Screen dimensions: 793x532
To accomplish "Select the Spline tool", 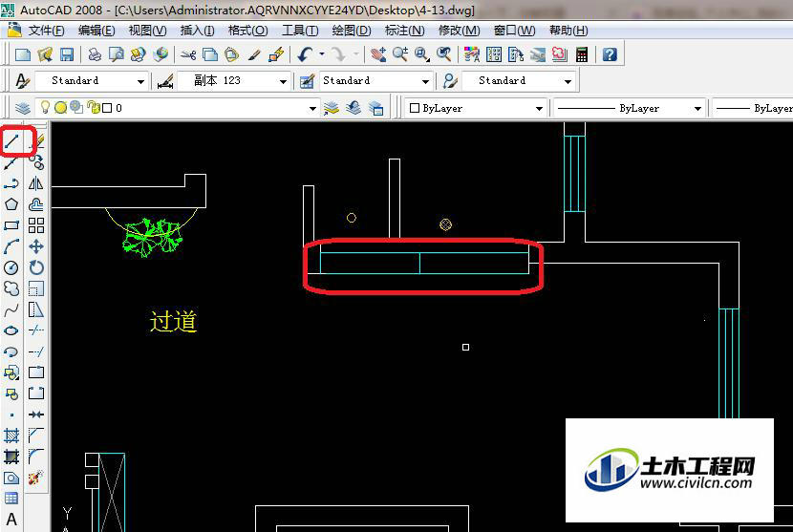I will [11, 309].
